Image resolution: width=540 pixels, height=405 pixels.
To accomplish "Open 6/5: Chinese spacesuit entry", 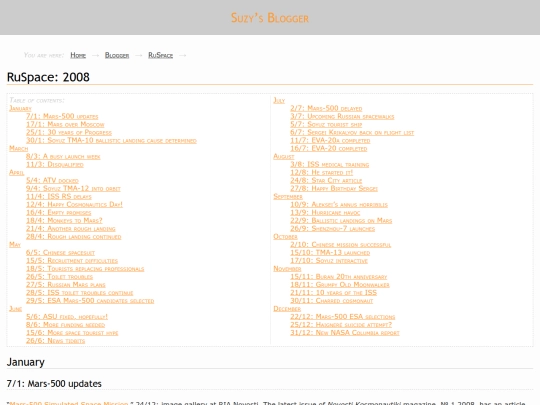I will [60, 252].
